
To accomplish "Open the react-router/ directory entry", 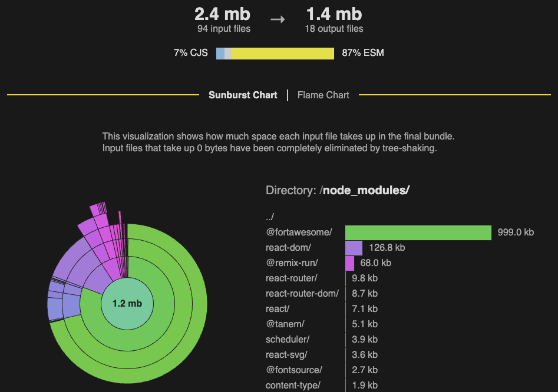I will (x=292, y=278).
